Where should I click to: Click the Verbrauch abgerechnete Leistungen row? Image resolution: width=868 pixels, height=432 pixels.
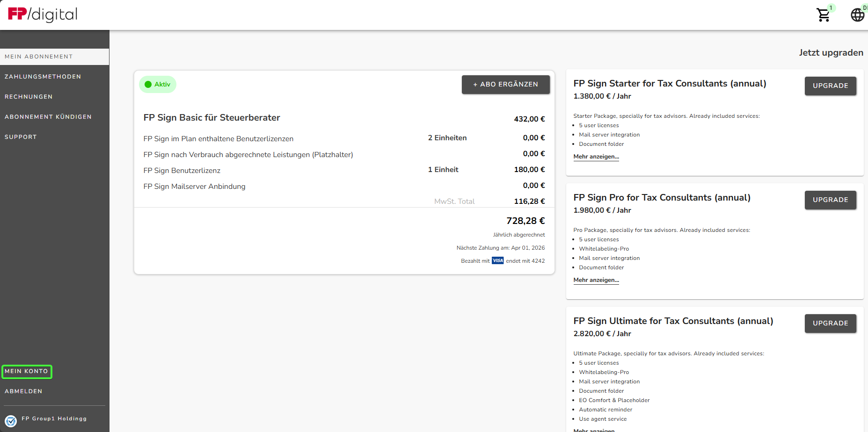pos(248,155)
